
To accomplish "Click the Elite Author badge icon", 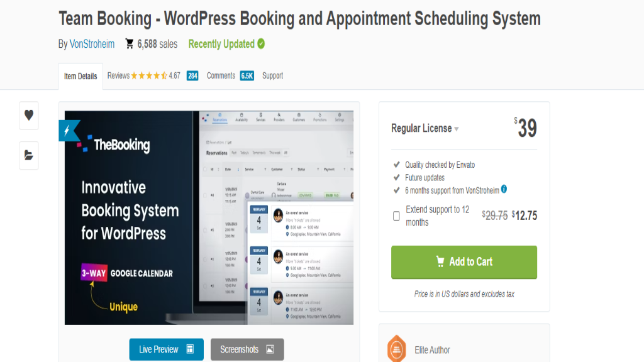I will coord(396,349).
